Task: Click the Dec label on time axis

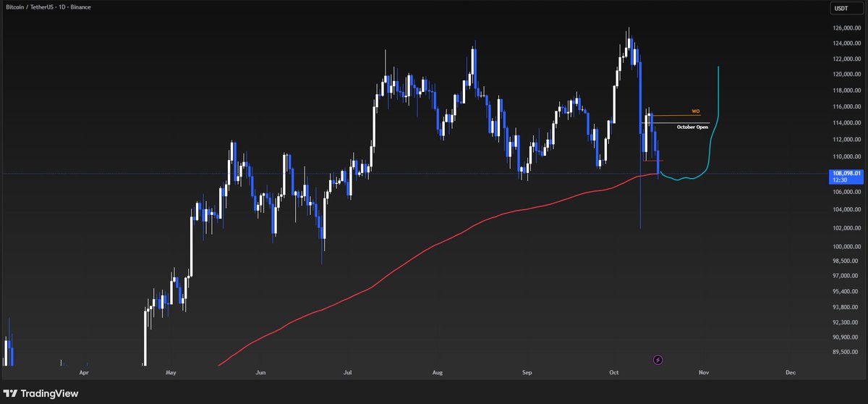Action: coord(790,373)
